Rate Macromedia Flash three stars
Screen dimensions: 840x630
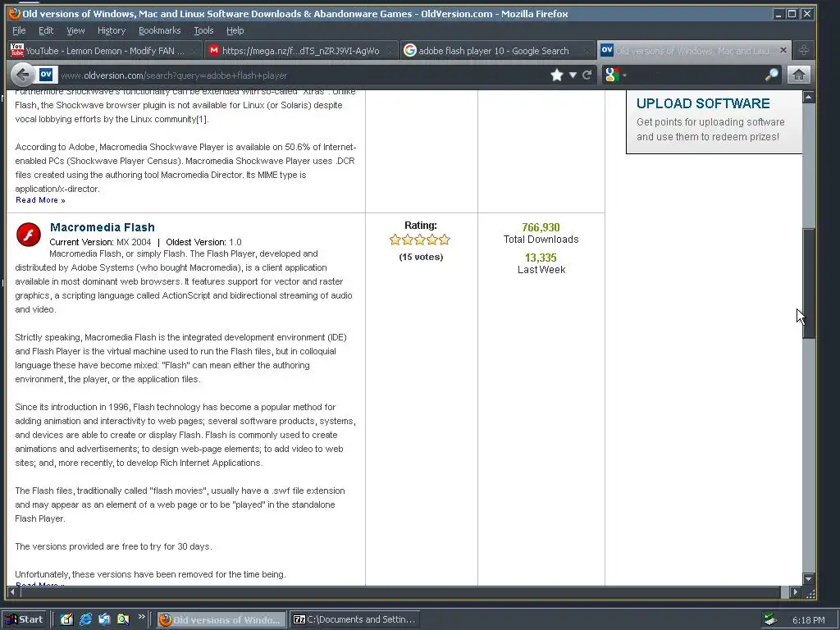(x=420, y=240)
